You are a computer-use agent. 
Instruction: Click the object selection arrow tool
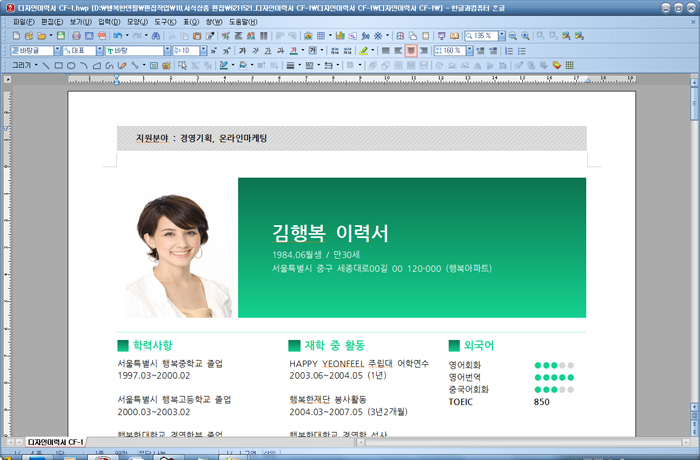182,66
